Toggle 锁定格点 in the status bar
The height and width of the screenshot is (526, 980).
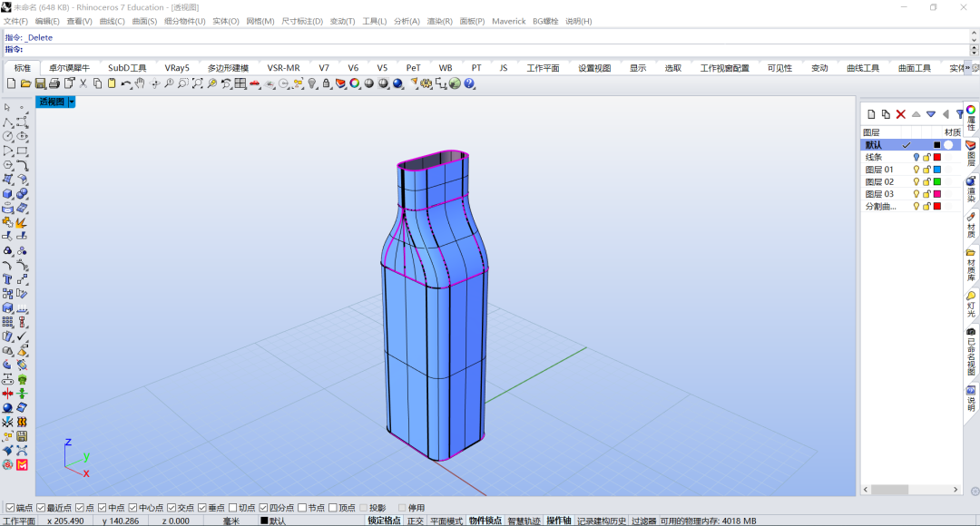(384, 521)
